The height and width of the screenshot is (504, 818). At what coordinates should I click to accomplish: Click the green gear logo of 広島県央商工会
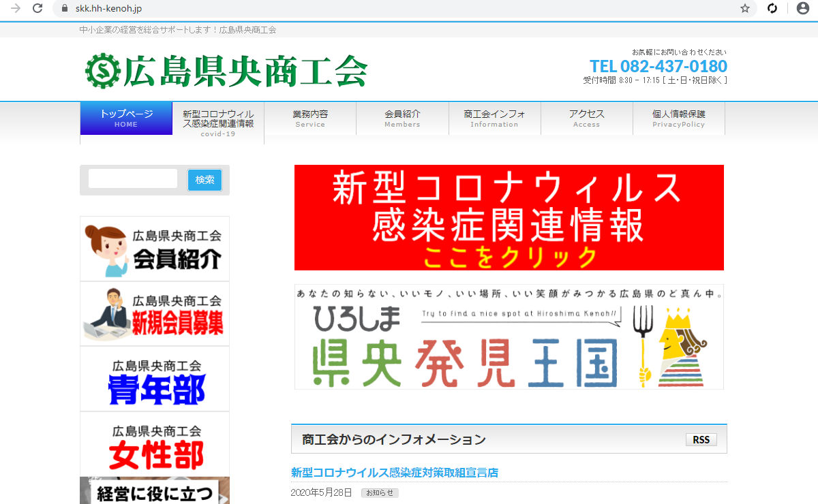[x=103, y=71]
